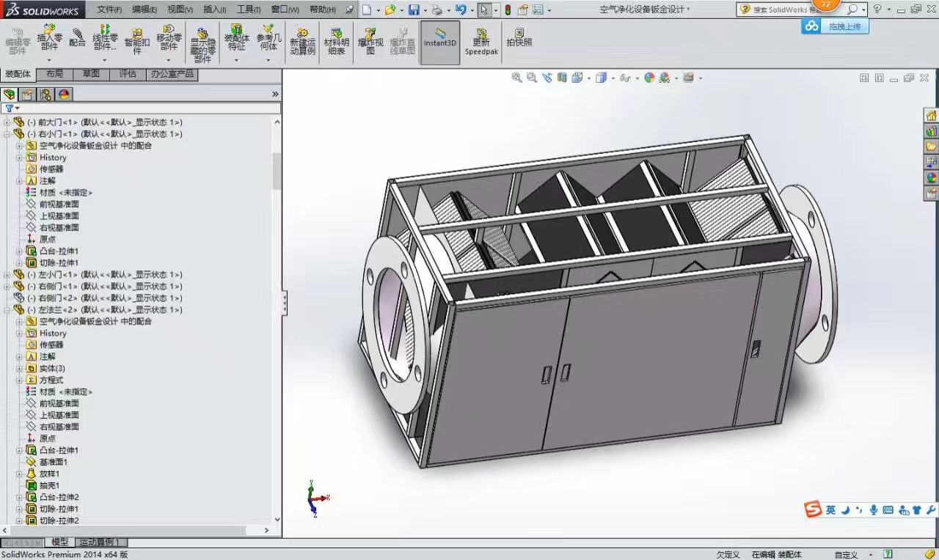Click the Open file folder icon
This screenshot has height=560, width=939.
390,10
